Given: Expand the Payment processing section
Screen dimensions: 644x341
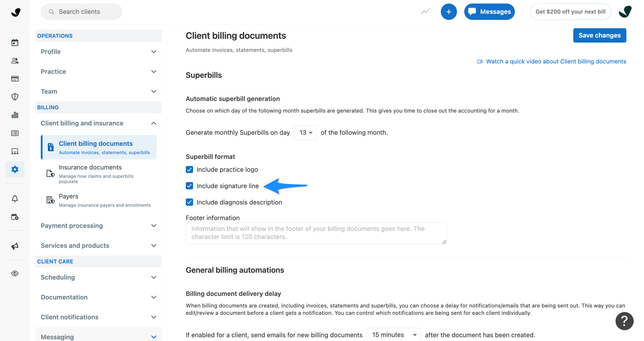Looking at the screenshot, I should 98,226.
